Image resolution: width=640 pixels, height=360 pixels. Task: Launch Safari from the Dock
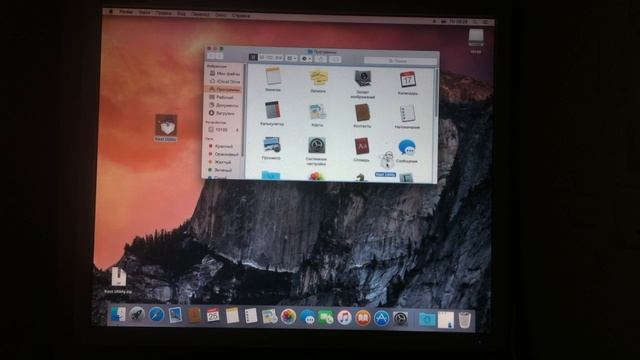click(x=156, y=315)
